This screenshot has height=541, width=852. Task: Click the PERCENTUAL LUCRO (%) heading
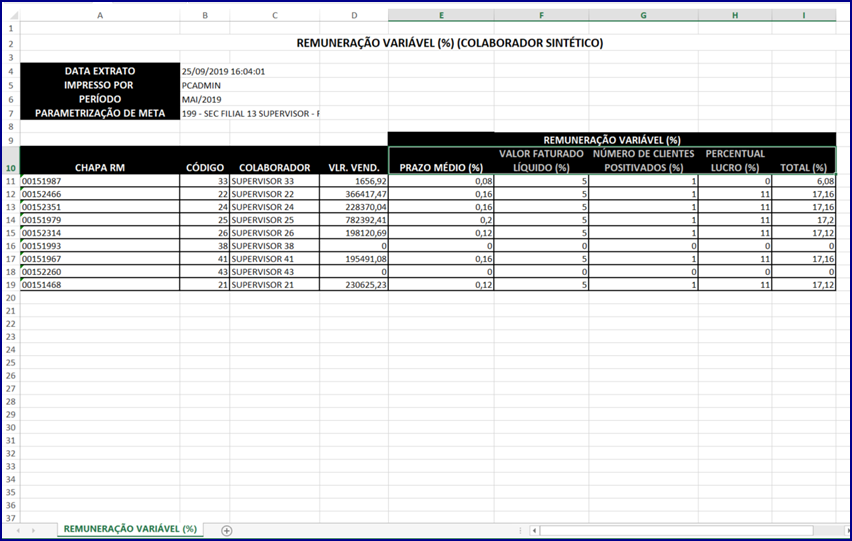tap(735, 161)
